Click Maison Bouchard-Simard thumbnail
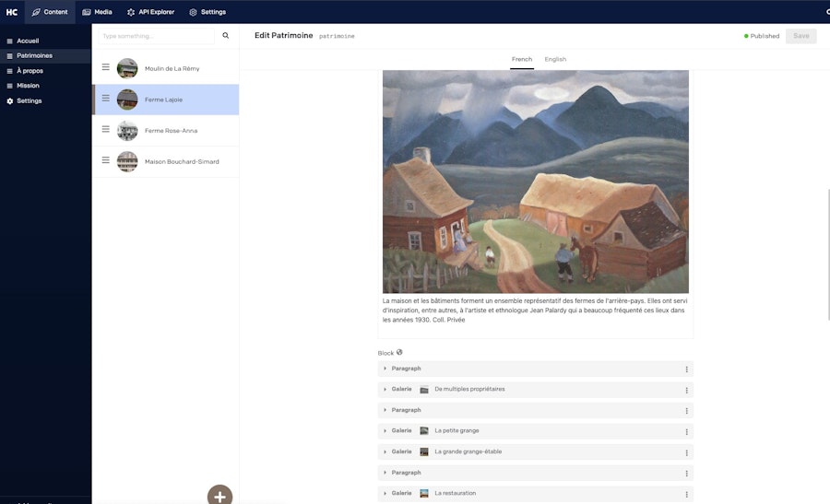830x504 pixels. [127, 162]
